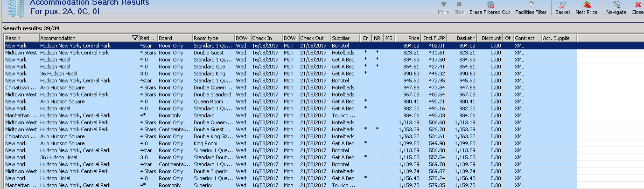The image size is (644, 189).
Task: Click the Check Out column header
Action: [x=315, y=38]
